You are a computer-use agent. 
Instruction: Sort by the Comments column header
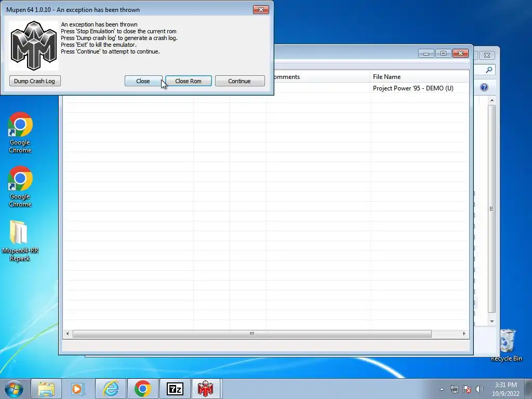point(318,77)
